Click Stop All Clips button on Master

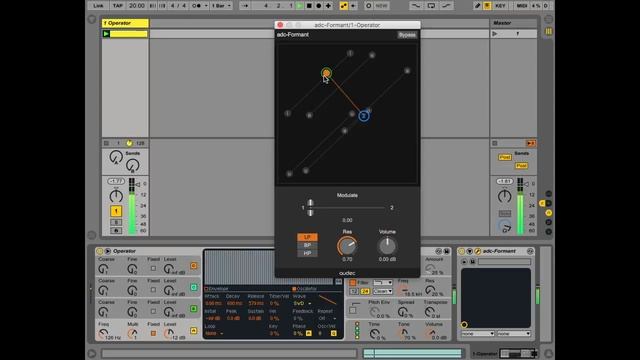(x=531, y=143)
